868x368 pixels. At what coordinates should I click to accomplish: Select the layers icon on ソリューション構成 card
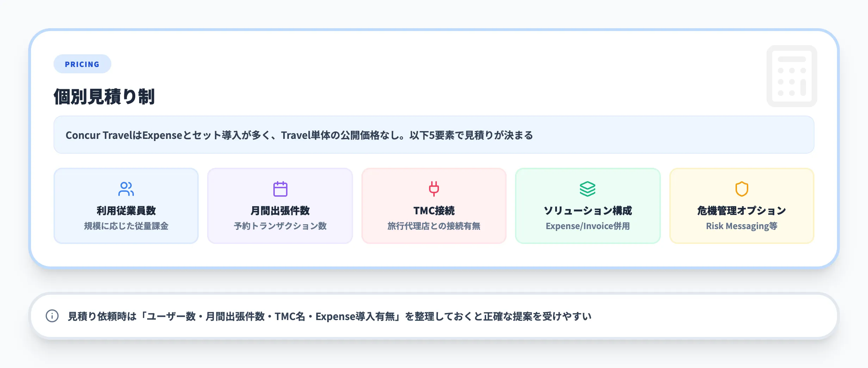click(x=588, y=189)
